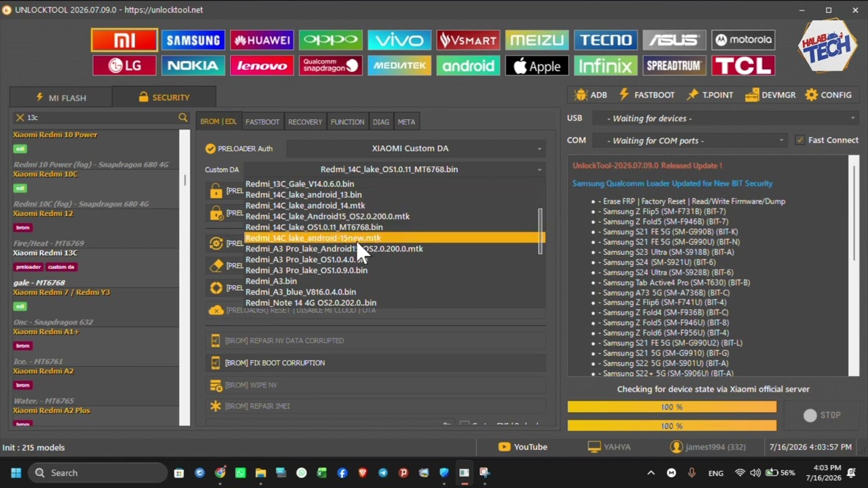868x488 pixels.
Task: Select the Infinix brand icon
Action: point(606,66)
